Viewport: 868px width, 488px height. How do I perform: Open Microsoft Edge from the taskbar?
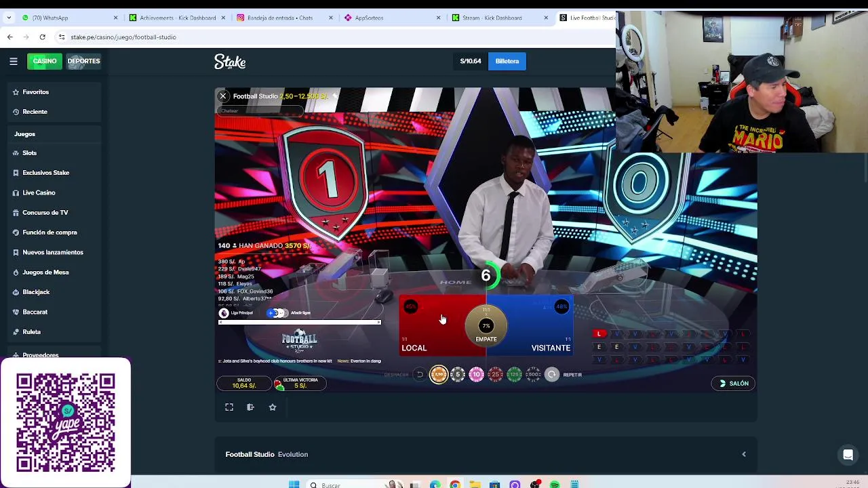tap(435, 485)
